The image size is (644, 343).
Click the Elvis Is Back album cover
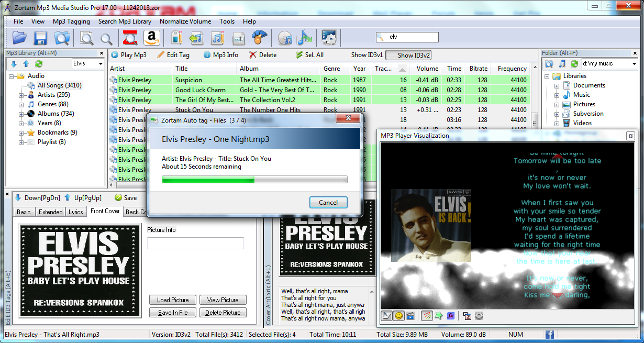431,225
